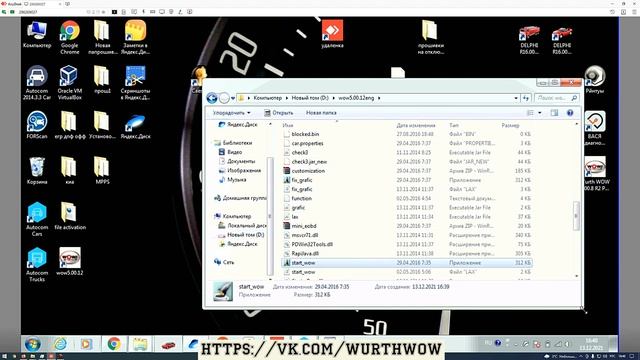Open the прош1 desktop folder

102,80
